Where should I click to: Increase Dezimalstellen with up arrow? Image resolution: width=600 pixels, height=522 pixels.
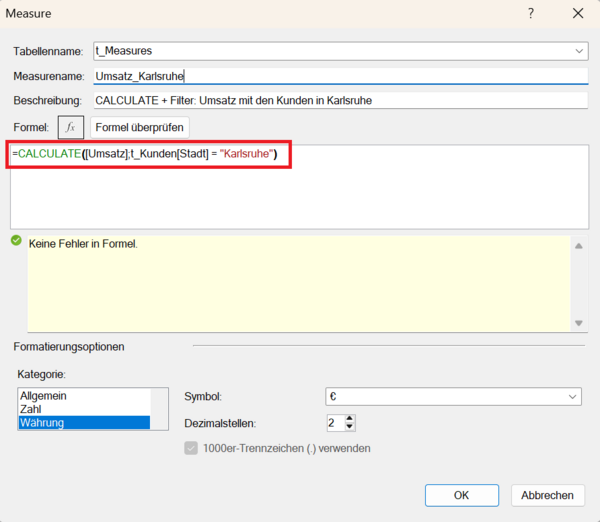(350, 418)
